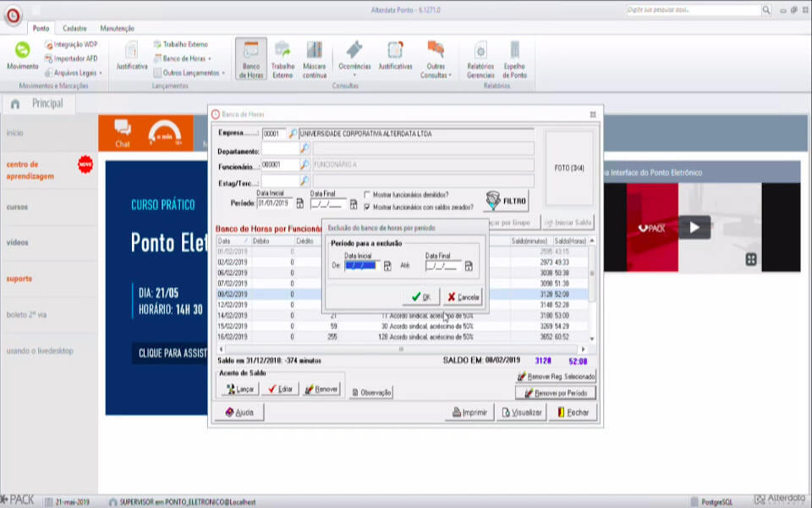
Task: Confirm the exclusion dialog with OK
Action: tap(421, 297)
